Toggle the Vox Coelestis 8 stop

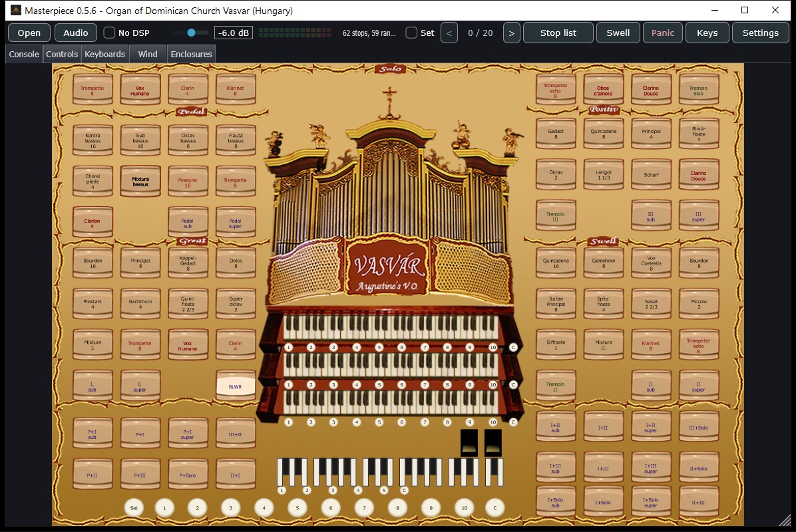(651, 262)
